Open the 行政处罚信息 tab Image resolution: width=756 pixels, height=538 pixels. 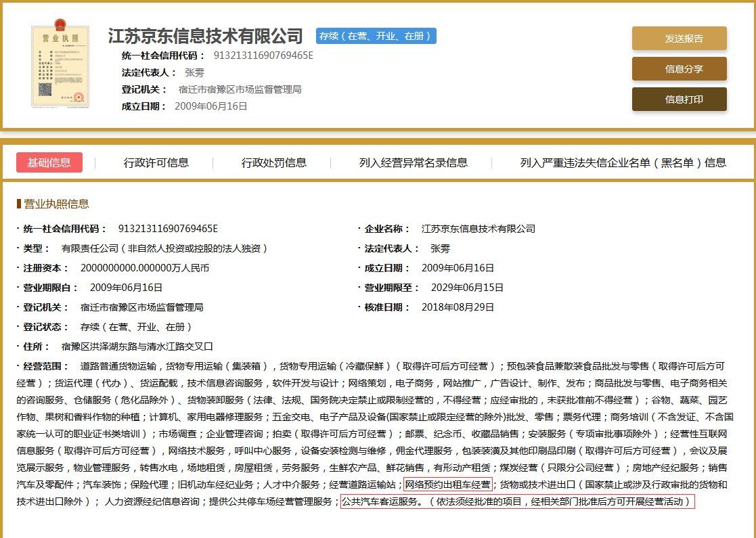click(274, 162)
